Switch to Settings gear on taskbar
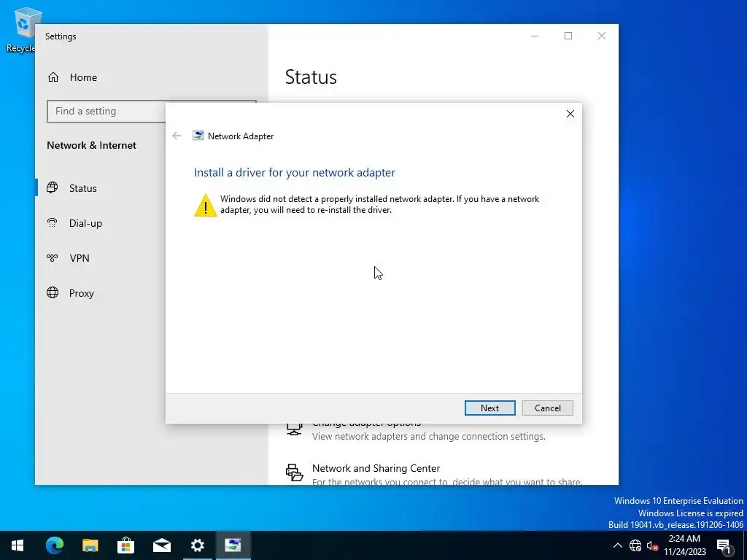 point(197,545)
